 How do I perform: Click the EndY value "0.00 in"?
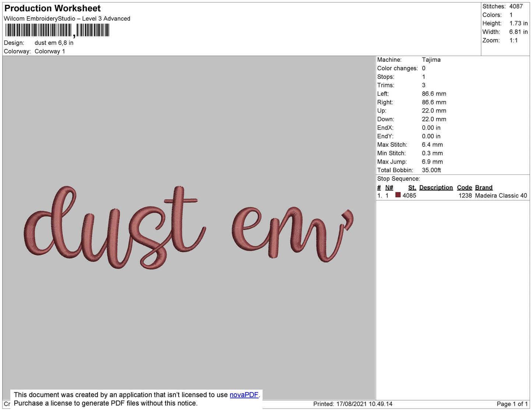(431, 137)
